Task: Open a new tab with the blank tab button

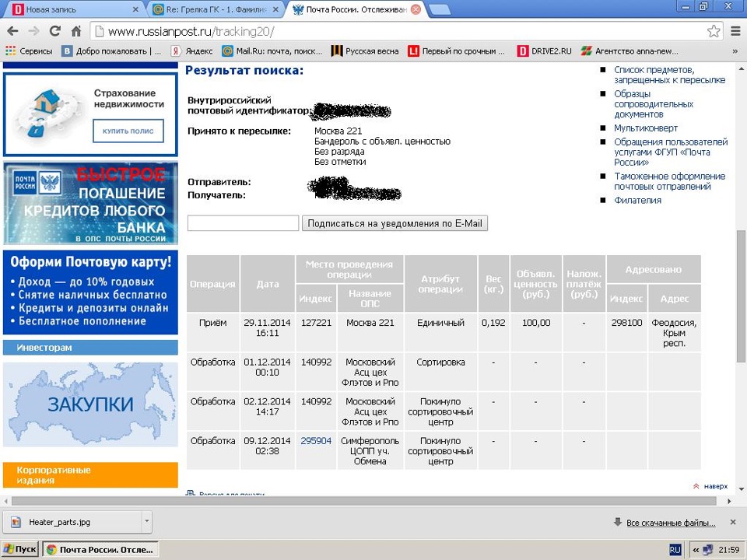Action: tap(439, 9)
